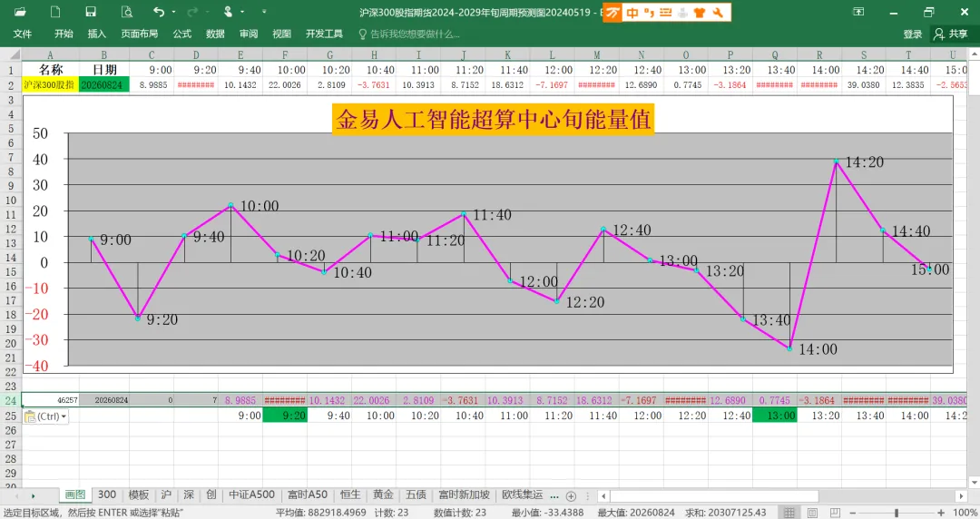Click the zoom out minus button
The height and width of the screenshot is (519, 980).
pyautogui.click(x=852, y=513)
